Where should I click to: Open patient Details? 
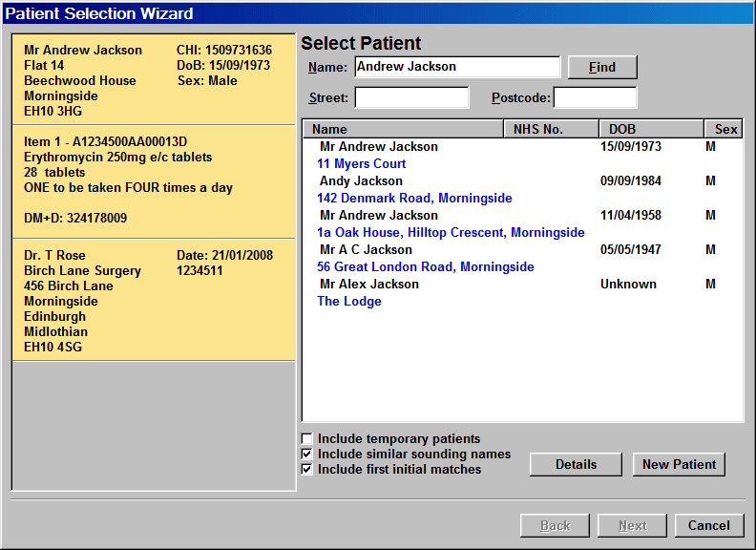pyautogui.click(x=576, y=464)
